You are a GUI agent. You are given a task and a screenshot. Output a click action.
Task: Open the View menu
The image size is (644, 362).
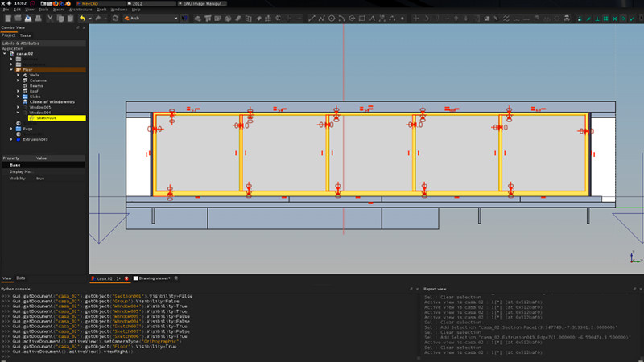(30, 10)
